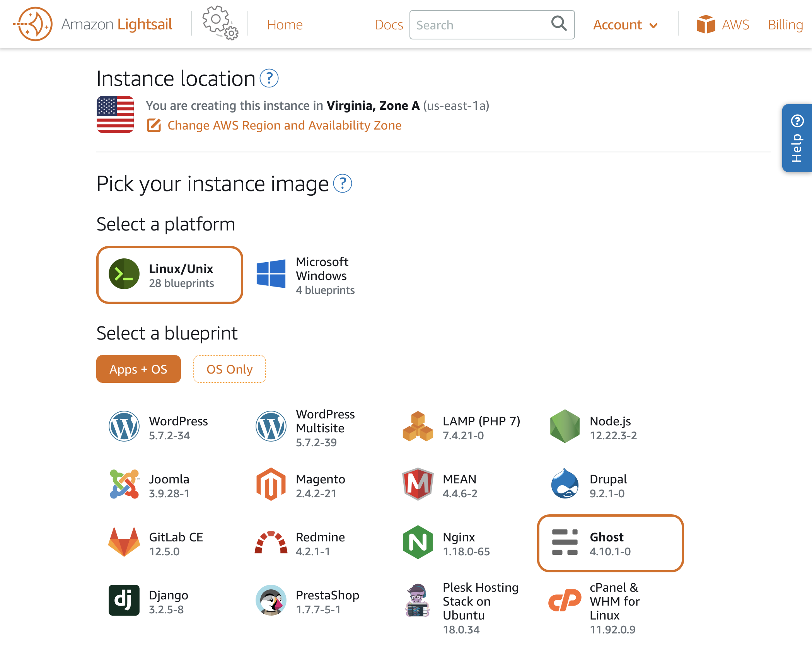
Task: Open the Pick your instance image help tooltip
Action: [x=343, y=184]
